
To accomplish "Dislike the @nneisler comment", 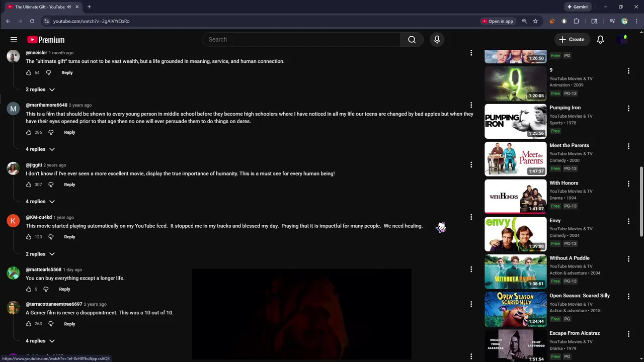I will pyautogui.click(x=49, y=72).
